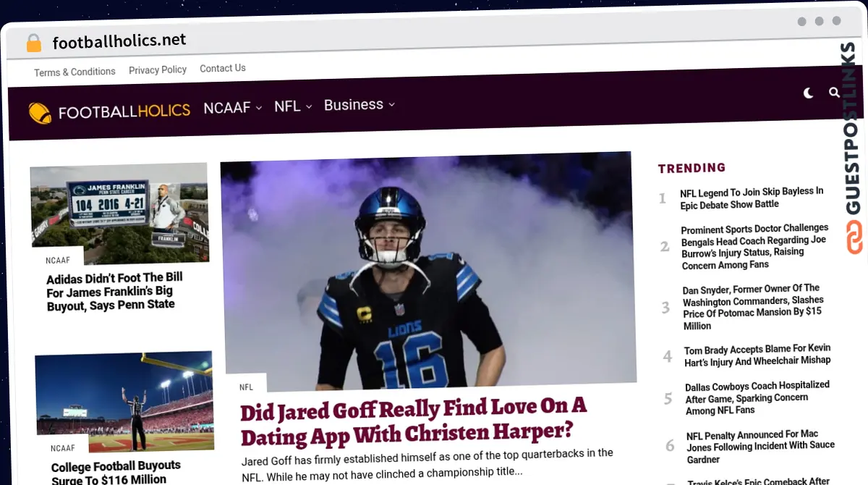The image size is (868, 485).
Task: Select the NFL category tag on the featured story
Action: point(245,387)
